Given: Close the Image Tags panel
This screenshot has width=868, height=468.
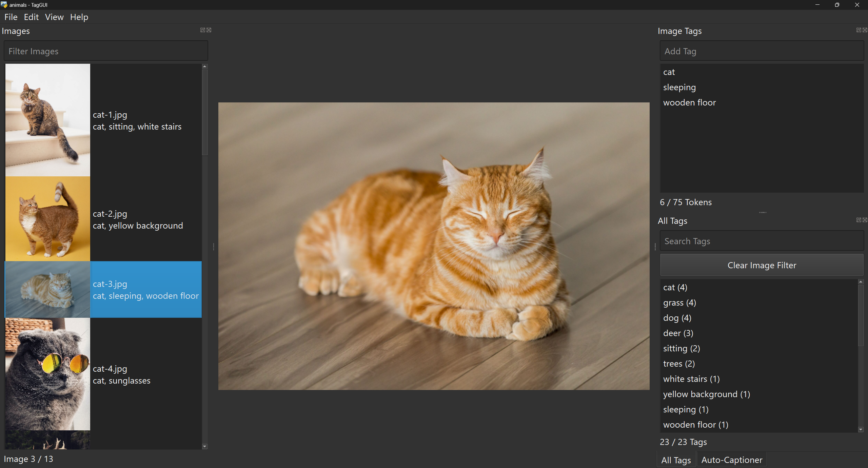Looking at the screenshot, I should 865,30.
